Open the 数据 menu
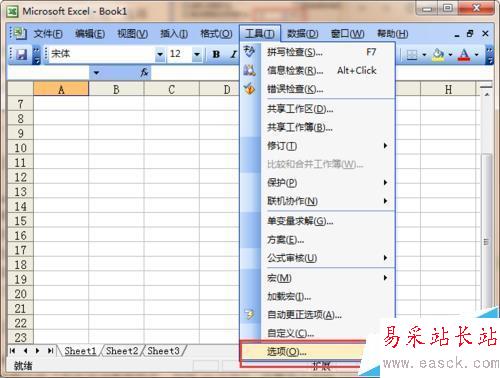This screenshot has width=500, height=378. coord(303,34)
